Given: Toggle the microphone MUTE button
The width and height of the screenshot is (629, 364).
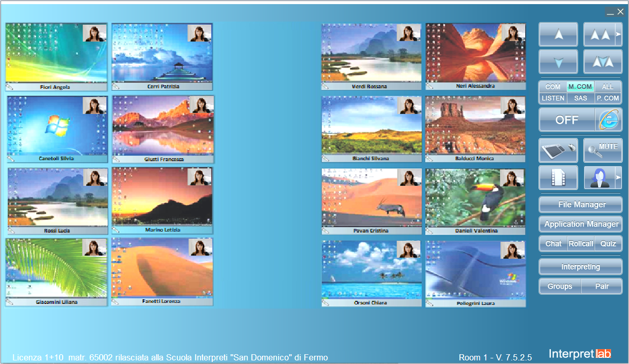Looking at the screenshot, I should tap(602, 150).
